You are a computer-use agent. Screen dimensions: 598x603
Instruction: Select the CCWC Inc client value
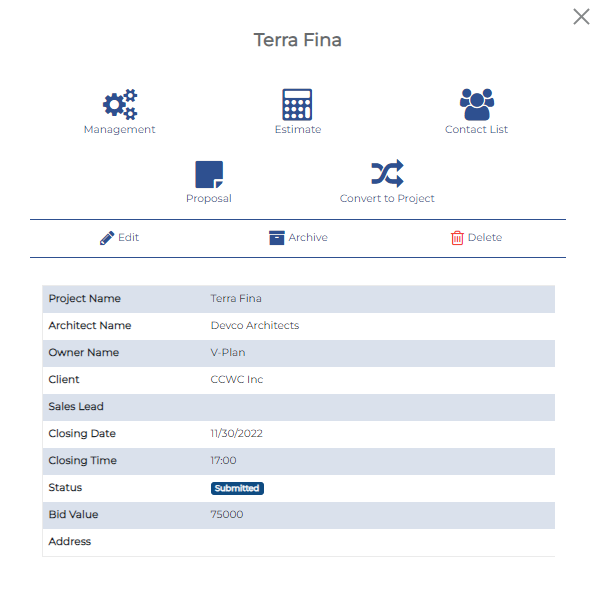[237, 380]
